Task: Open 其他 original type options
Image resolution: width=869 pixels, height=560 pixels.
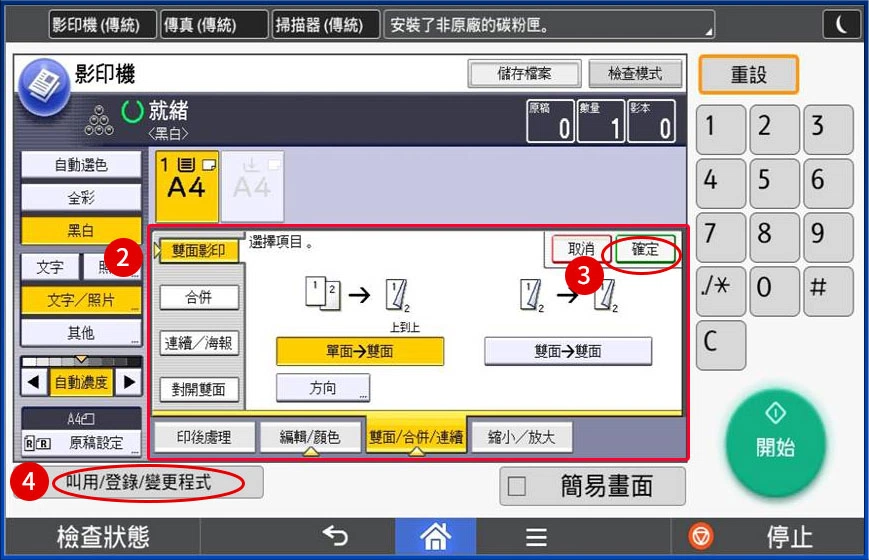Action: point(81,333)
